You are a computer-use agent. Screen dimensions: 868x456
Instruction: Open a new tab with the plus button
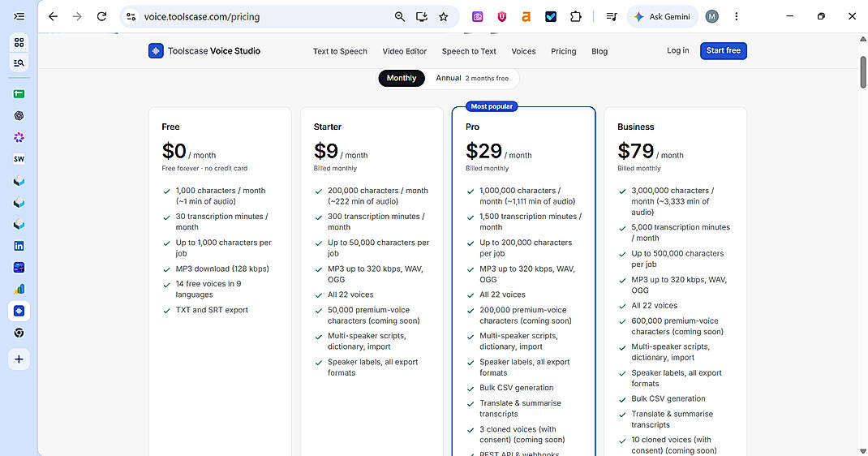tap(19, 359)
